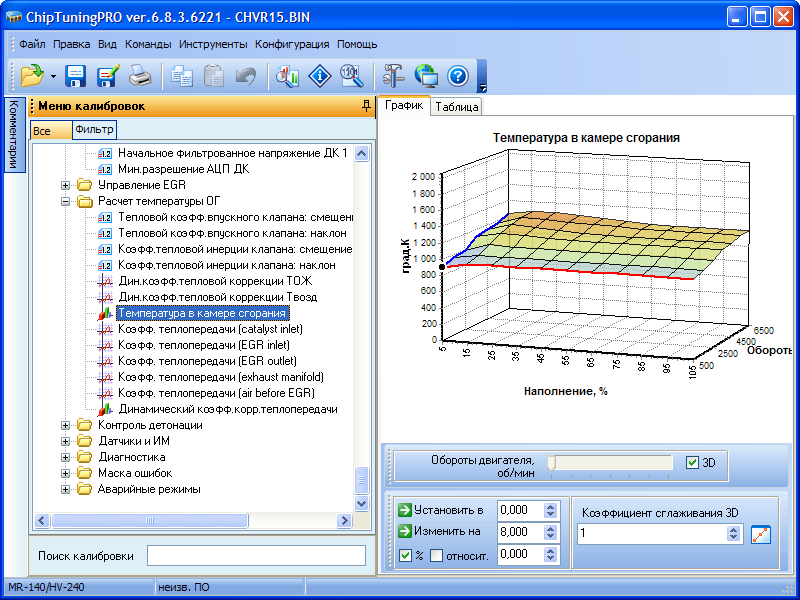Click the printer icon in toolbar
Viewport: 800px width, 600px height.
(140, 75)
